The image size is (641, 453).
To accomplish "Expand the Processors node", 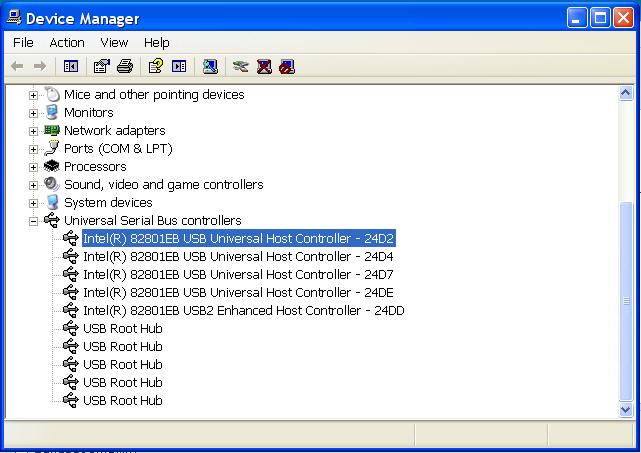I will click(33, 167).
